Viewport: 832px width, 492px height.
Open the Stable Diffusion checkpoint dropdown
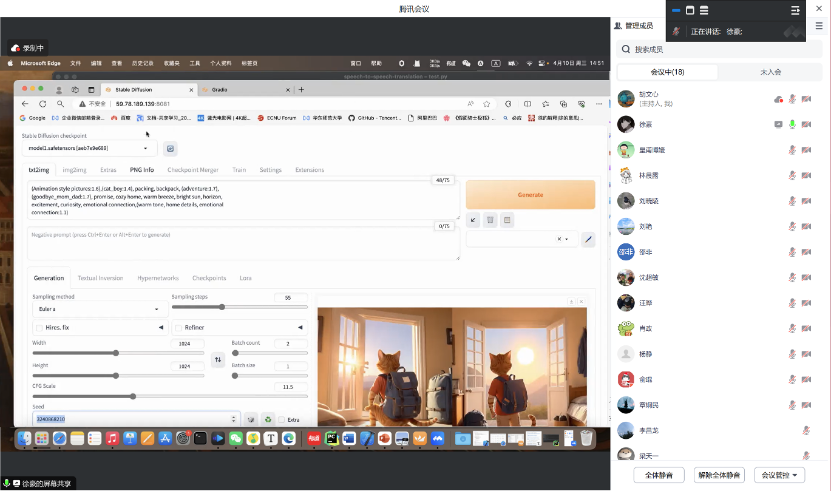click(90, 148)
